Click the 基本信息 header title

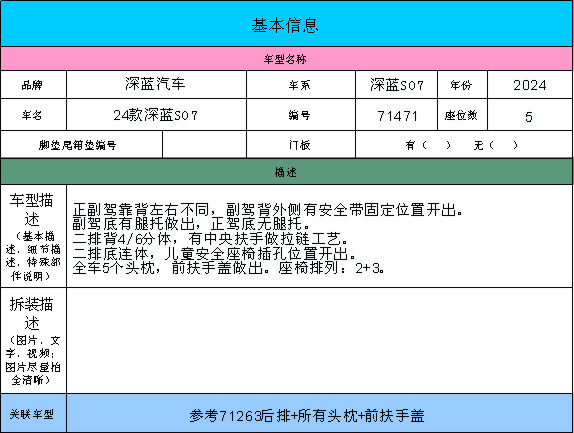285,25
